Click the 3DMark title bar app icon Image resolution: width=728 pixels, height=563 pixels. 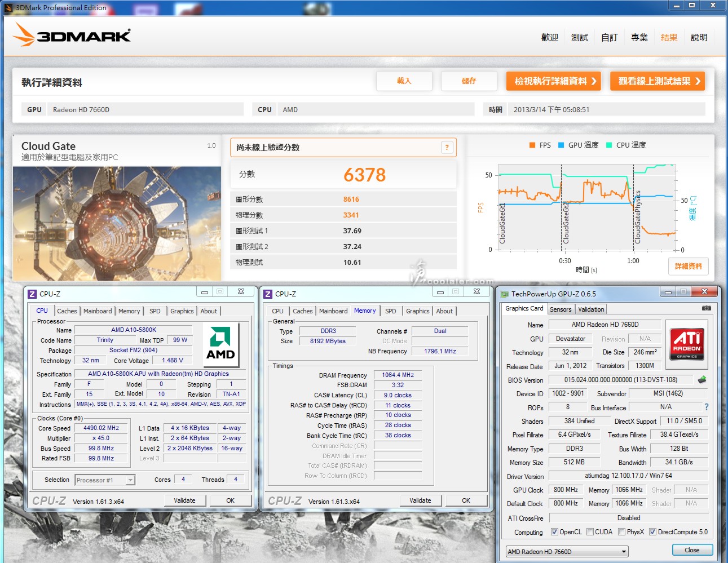(8, 7)
